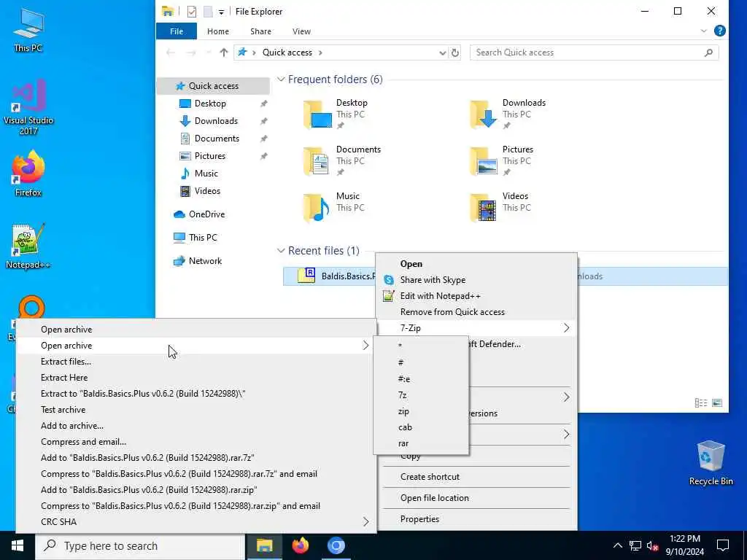Switch to large icons view layout
Image resolution: width=747 pixels, height=560 pixels.
(717, 402)
